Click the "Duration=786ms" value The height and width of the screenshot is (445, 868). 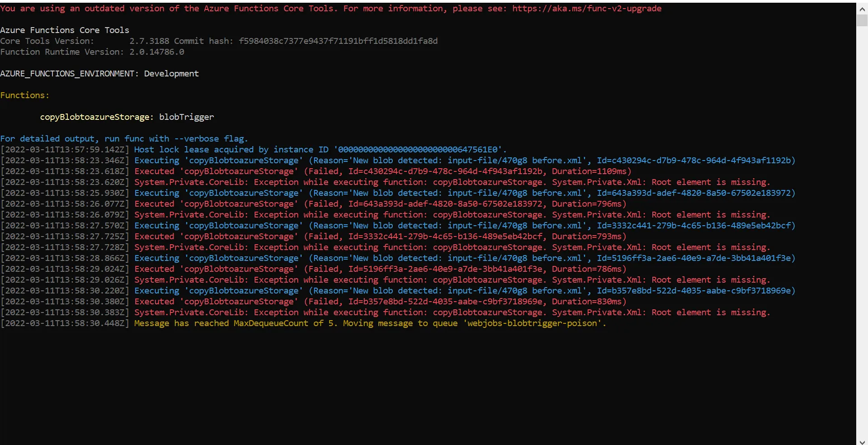[x=587, y=269]
